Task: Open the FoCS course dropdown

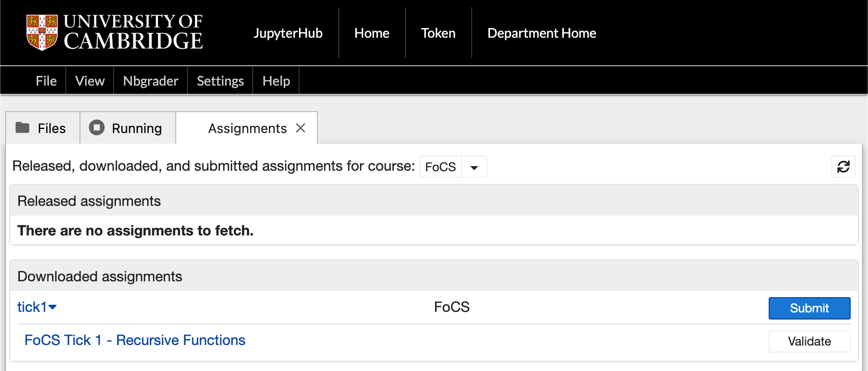Action: [474, 167]
